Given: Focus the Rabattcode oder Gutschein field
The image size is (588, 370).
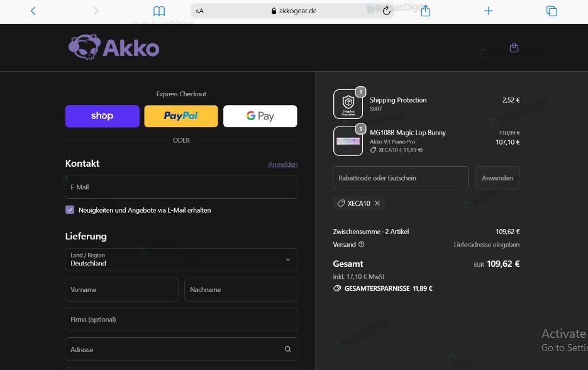Looking at the screenshot, I should [401, 178].
